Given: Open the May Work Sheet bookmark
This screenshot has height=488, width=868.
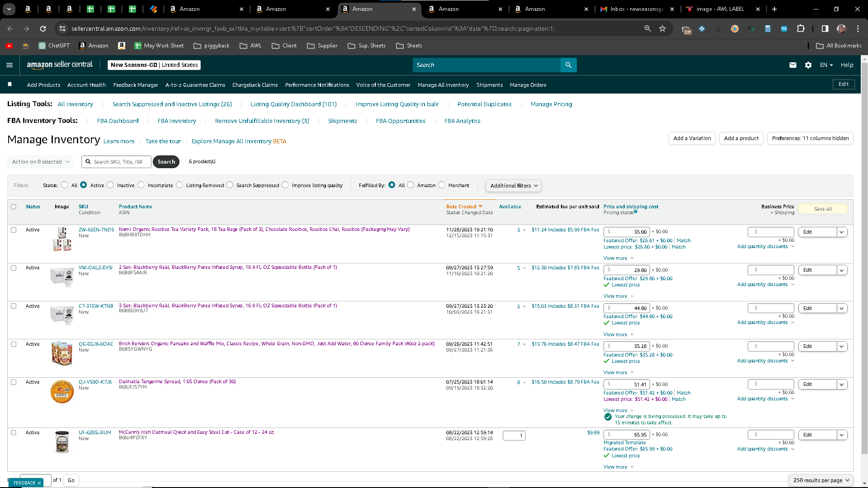Looking at the screenshot, I should (159, 46).
